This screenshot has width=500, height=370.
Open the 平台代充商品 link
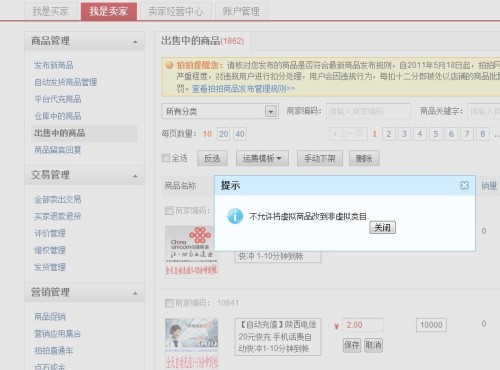pos(58,99)
